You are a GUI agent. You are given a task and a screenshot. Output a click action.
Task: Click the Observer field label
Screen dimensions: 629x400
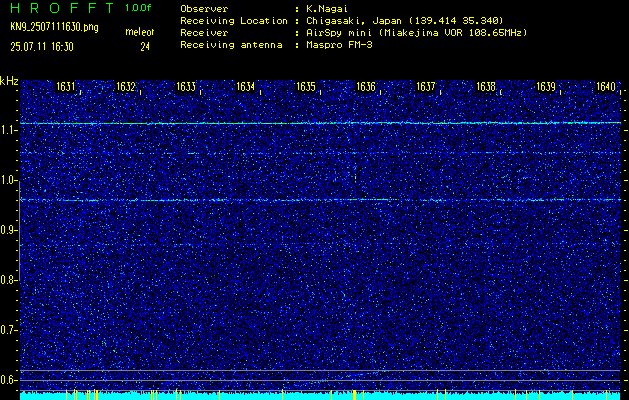tap(204, 9)
